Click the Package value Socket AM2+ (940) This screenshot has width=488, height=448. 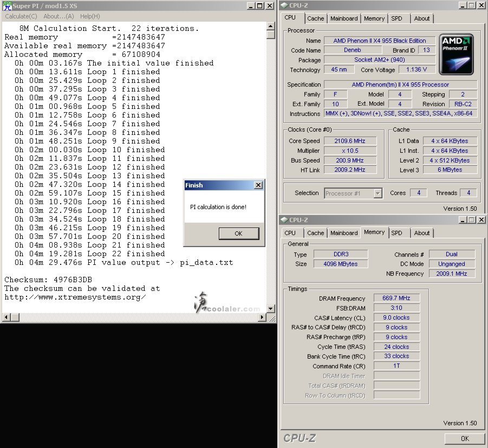tap(379, 60)
